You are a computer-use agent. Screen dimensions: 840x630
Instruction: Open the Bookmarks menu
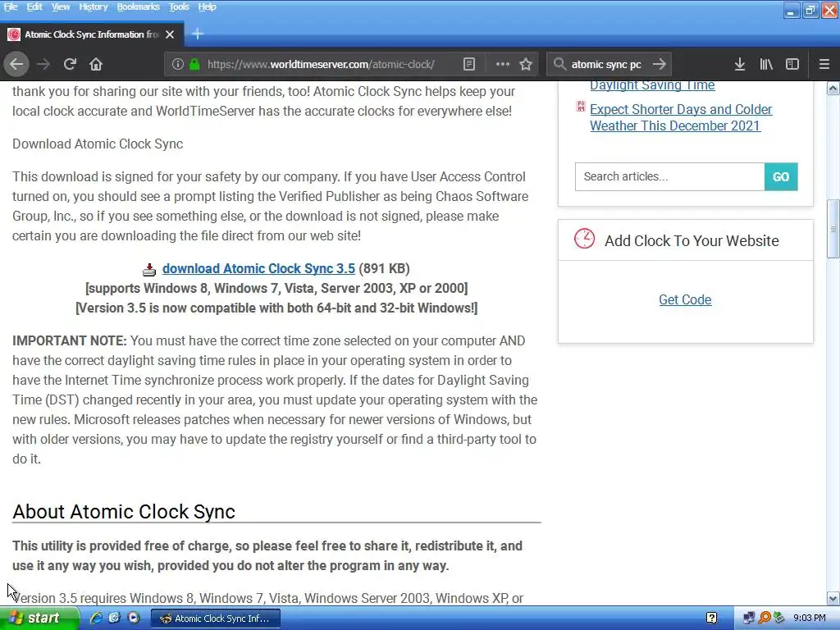coord(138,7)
